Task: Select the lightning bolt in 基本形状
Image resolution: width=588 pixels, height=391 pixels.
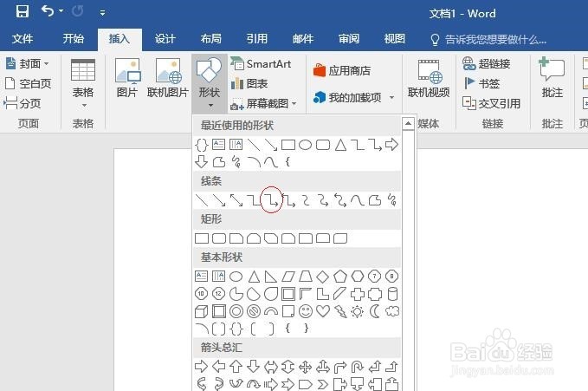Action: [340, 312]
